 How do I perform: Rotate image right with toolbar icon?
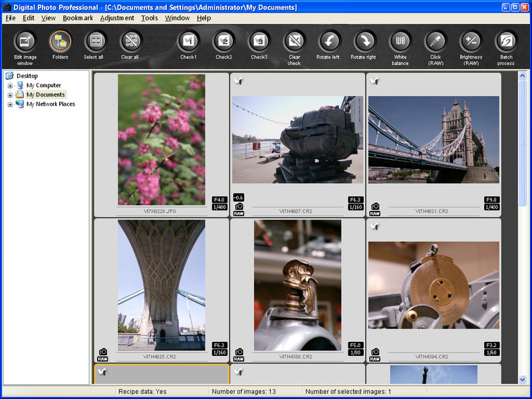(x=364, y=41)
